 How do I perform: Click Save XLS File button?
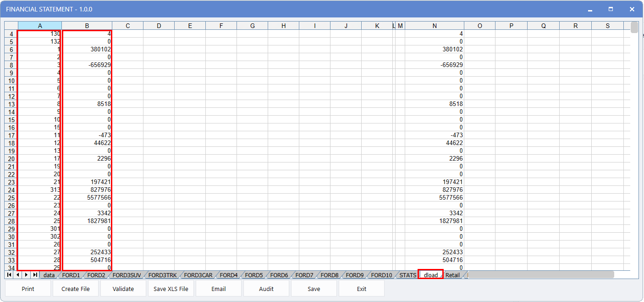point(171,289)
